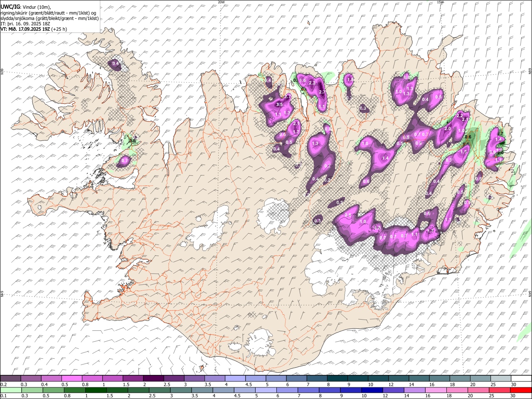Click the '3.5' precipitation value on the map
This screenshot has height=399, width=532.
point(279,105)
